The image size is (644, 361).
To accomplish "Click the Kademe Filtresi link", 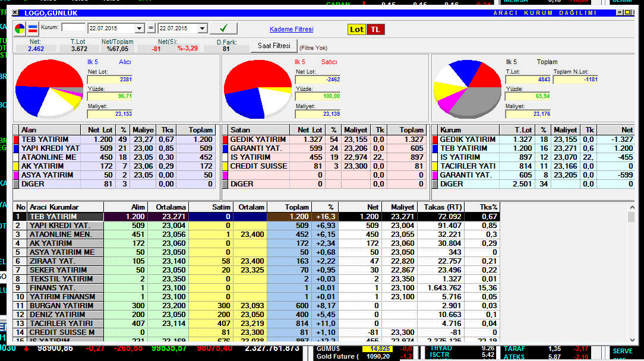I will tap(291, 29).
